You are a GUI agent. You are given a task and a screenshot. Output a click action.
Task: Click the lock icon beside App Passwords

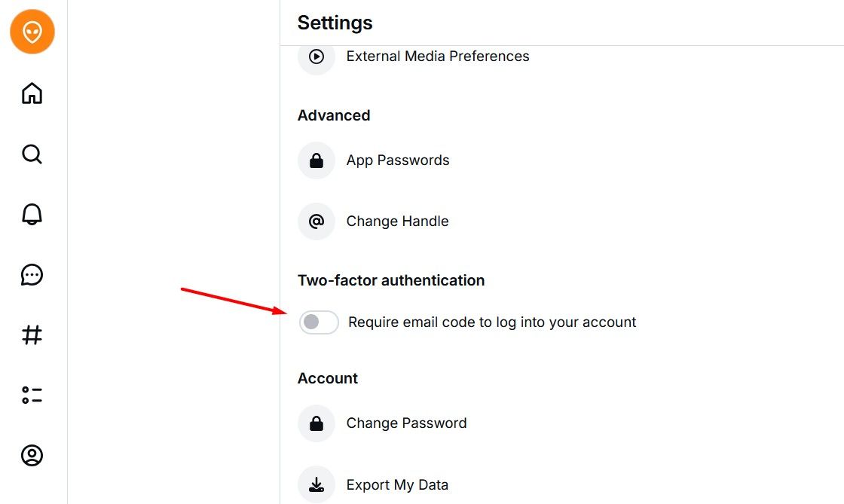tap(316, 160)
